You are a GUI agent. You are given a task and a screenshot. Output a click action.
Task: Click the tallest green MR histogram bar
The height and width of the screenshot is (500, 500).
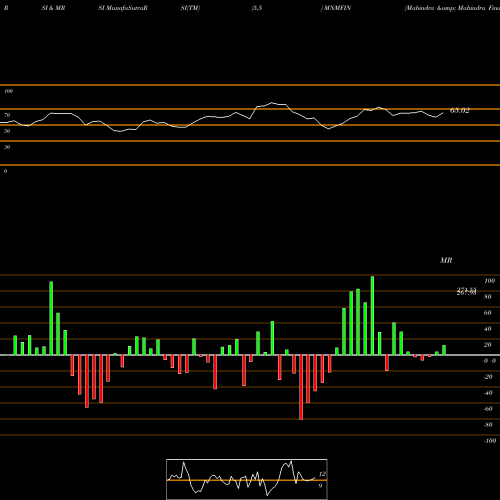coord(372,315)
